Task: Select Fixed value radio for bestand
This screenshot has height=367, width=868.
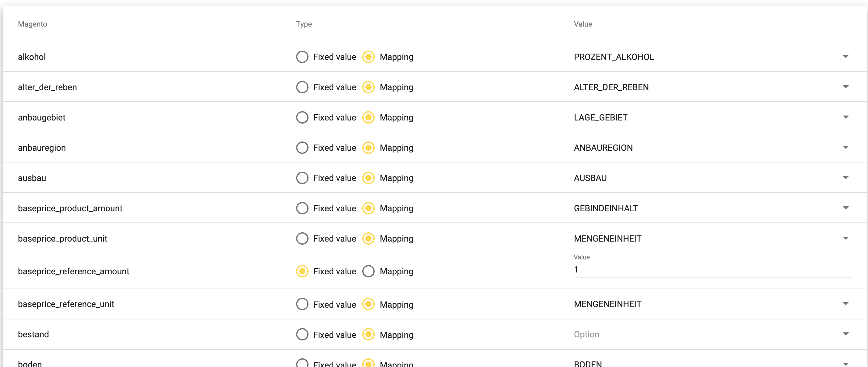Action: [x=302, y=335]
